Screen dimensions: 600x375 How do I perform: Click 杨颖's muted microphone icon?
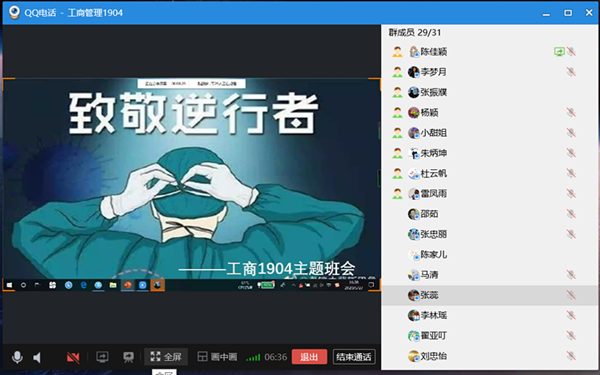(x=571, y=112)
